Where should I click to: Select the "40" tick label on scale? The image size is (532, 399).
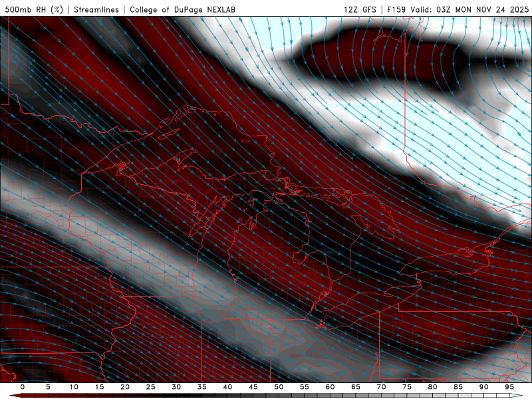[227, 387]
